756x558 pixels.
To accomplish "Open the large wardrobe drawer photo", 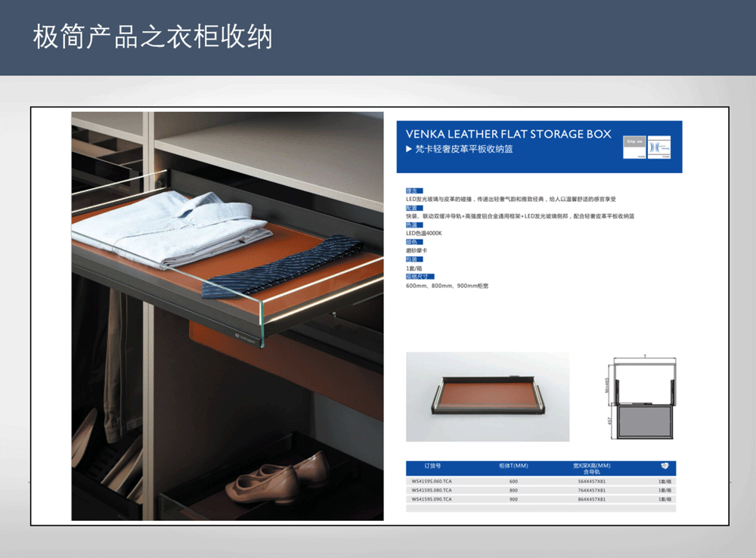I will coord(228,316).
